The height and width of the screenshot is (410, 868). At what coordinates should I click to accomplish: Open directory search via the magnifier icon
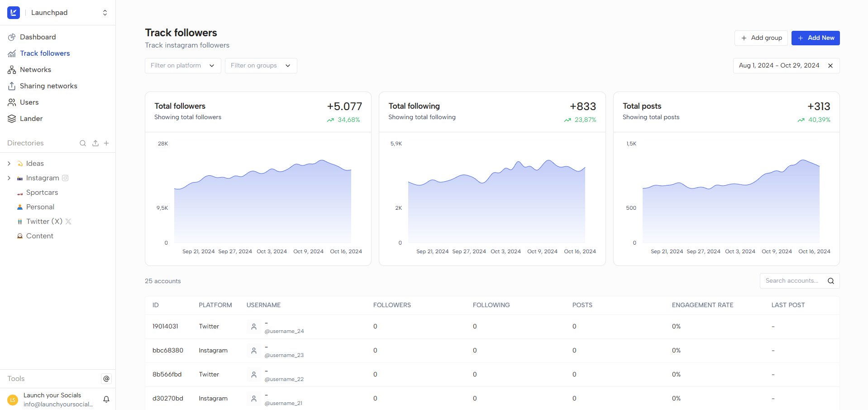coord(83,143)
